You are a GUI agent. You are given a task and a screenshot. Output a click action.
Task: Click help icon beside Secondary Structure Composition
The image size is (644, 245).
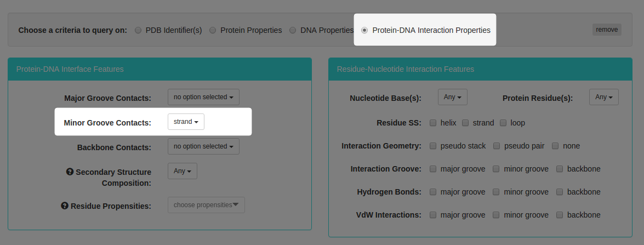(x=70, y=172)
